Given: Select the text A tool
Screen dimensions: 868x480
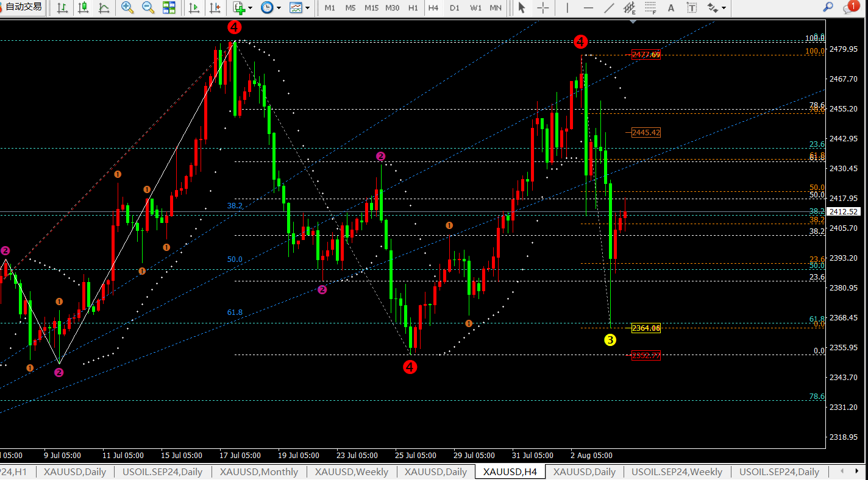Looking at the screenshot, I should coord(671,7).
